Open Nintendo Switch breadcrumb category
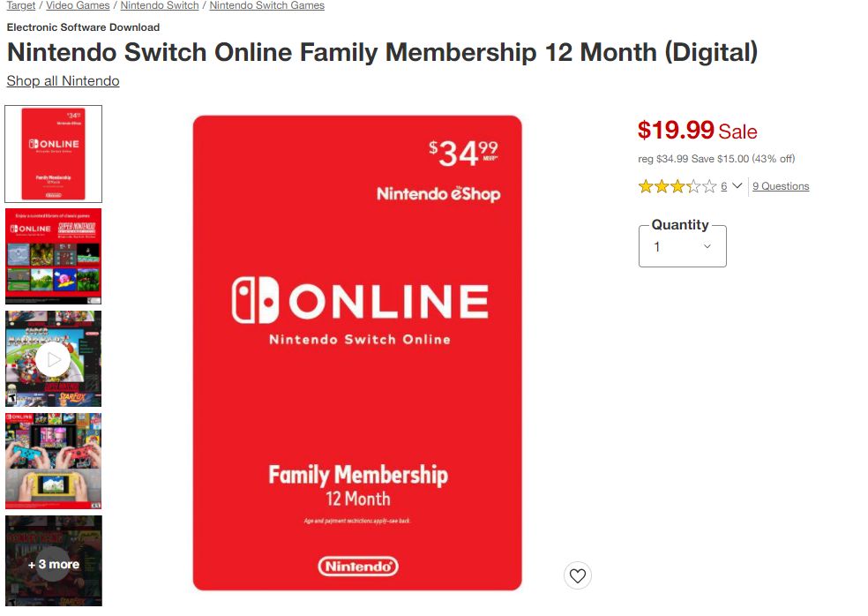Image resolution: width=868 pixels, height=616 pixels. (160, 5)
